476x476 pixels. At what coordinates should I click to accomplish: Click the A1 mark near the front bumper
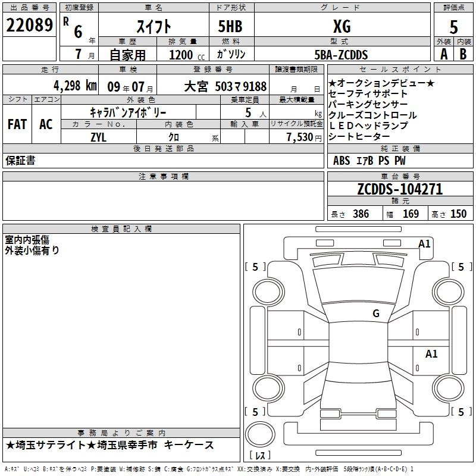point(424,244)
